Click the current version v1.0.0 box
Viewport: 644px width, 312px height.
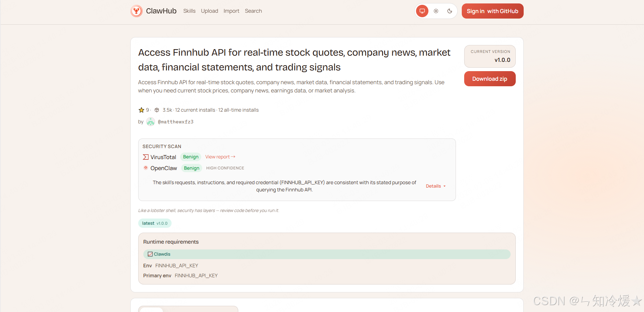pos(490,56)
